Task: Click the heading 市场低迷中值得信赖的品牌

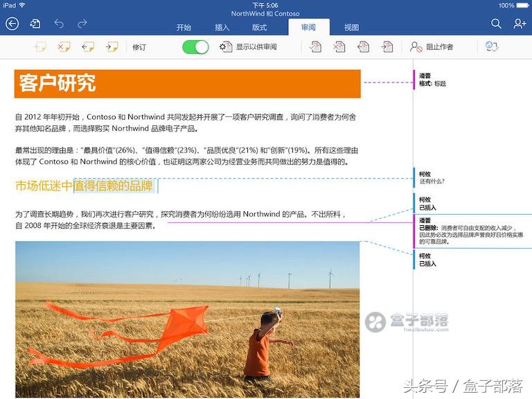Action: pos(84,186)
